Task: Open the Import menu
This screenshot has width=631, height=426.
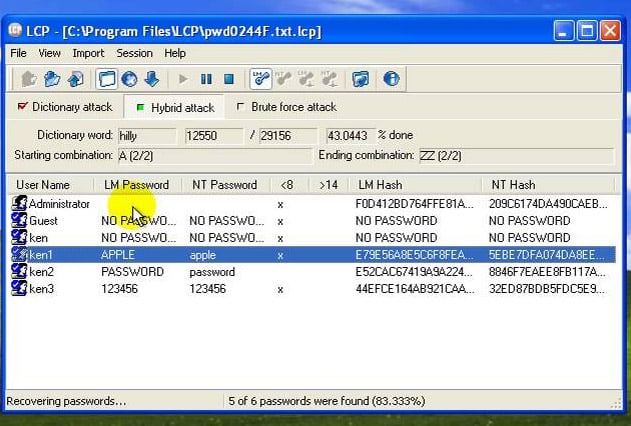Action: click(x=88, y=53)
